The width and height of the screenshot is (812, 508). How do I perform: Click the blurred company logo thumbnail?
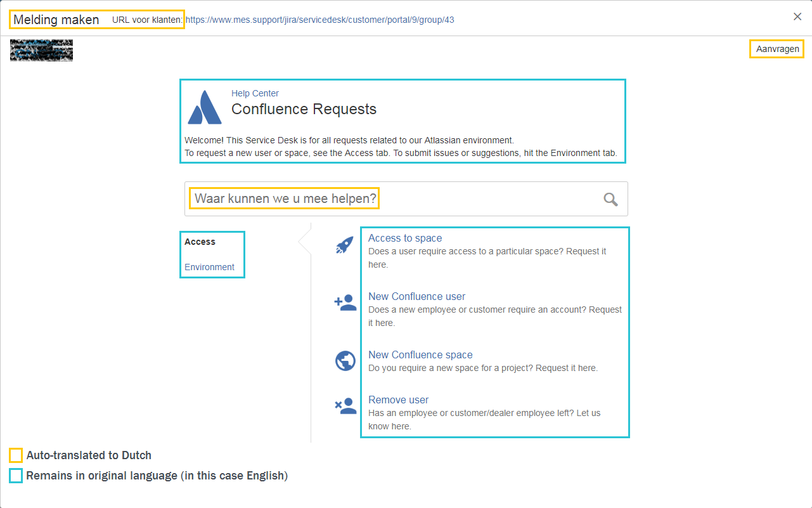[41, 50]
